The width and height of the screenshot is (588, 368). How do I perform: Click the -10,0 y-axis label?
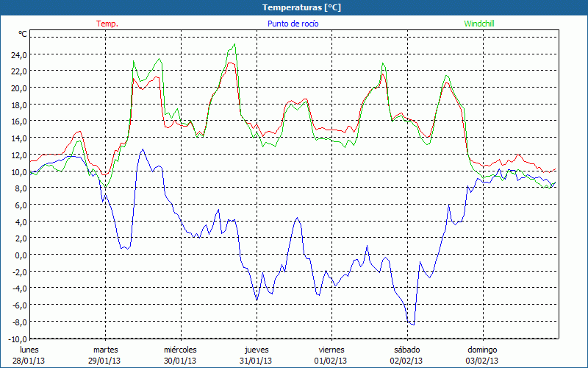[x=15, y=339]
